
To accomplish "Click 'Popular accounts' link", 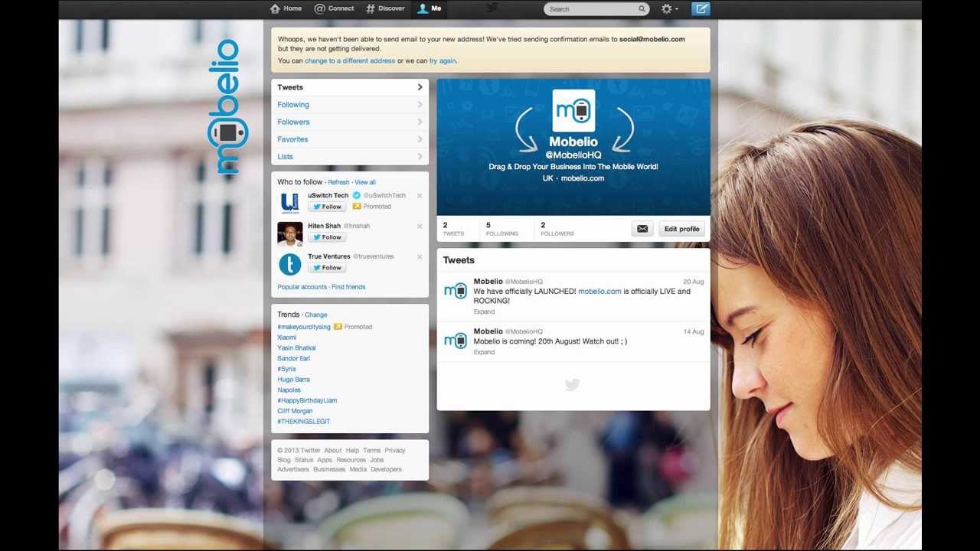I will click(302, 287).
